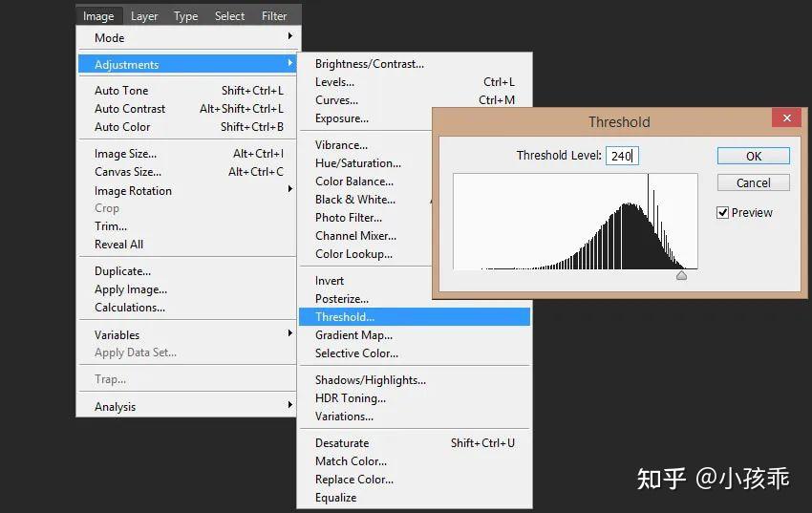Image resolution: width=812 pixels, height=513 pixels.
Task: Open Replace Color dialog
Action: tap(415, 480)
